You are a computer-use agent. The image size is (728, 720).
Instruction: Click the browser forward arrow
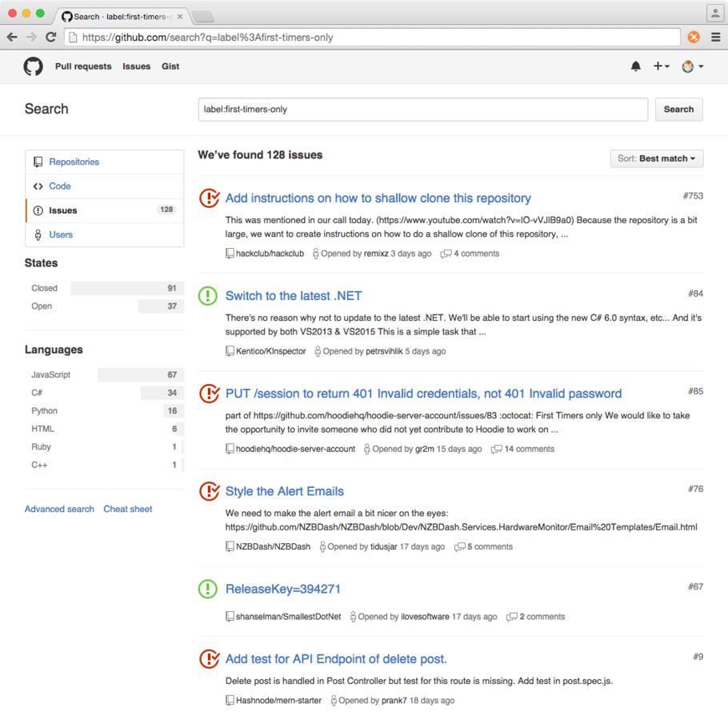pyautogui.click(x=31, y=37)
